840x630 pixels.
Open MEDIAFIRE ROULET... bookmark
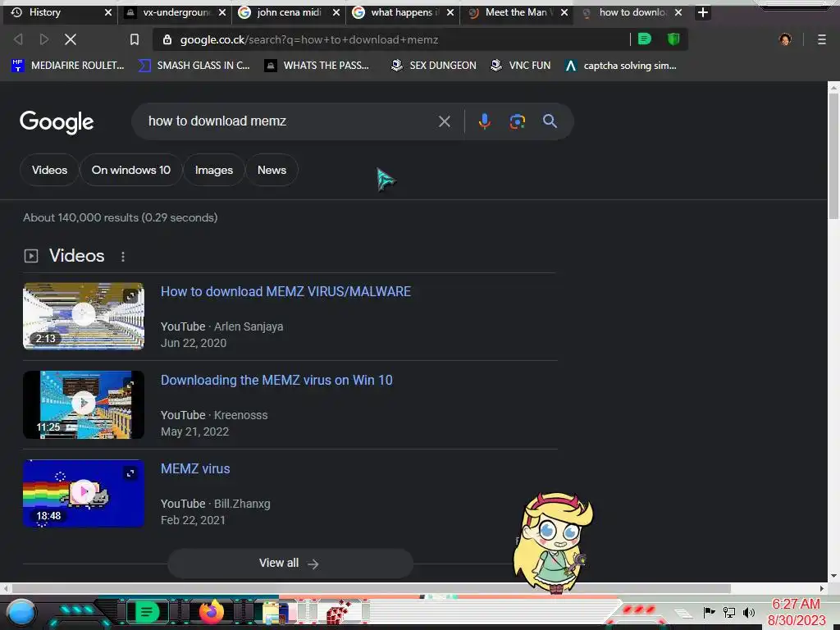67,66
